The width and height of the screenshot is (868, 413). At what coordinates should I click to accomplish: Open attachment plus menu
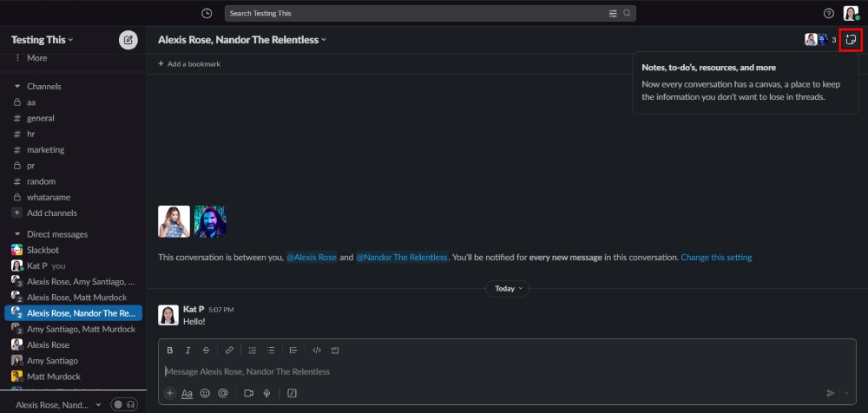coord(170,393)
